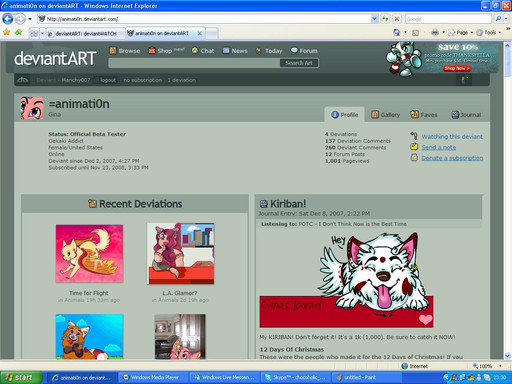This screenshot has height=384, width=512.
Task: Click the Search Art text field
Action: tap(194, 63)
